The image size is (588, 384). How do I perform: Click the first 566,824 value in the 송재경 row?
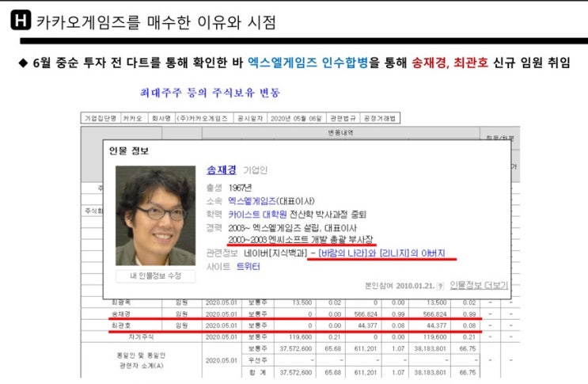pyautogui.click(x=366, y=314)
